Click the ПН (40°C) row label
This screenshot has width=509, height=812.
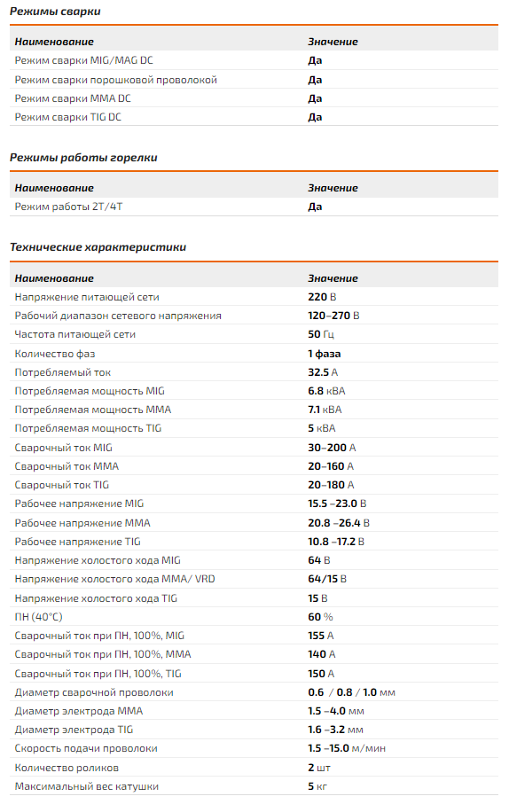pyautogui.click(x=38, y=617)
